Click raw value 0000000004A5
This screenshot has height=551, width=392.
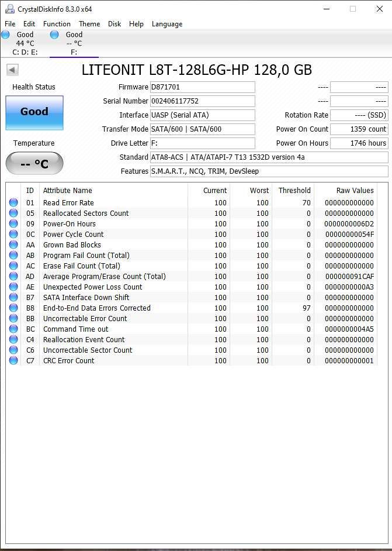click(349, 329)
